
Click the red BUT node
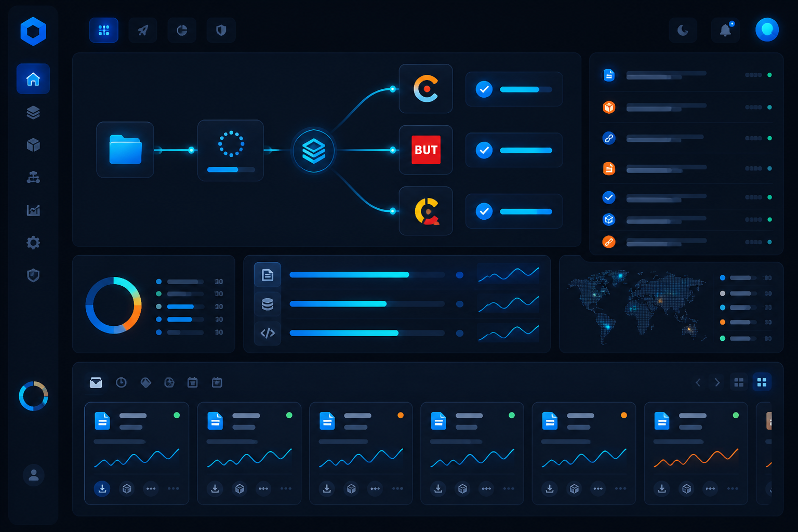click(x=426, y=150)
